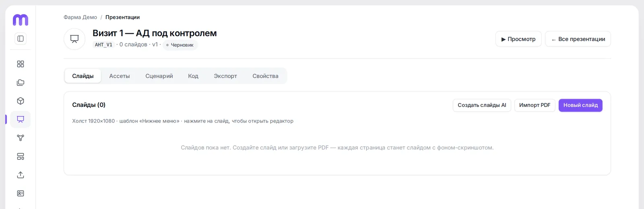Open the upload export icon in sidebar
Screen dimensions: 644x209
click(x=21, y=175)
